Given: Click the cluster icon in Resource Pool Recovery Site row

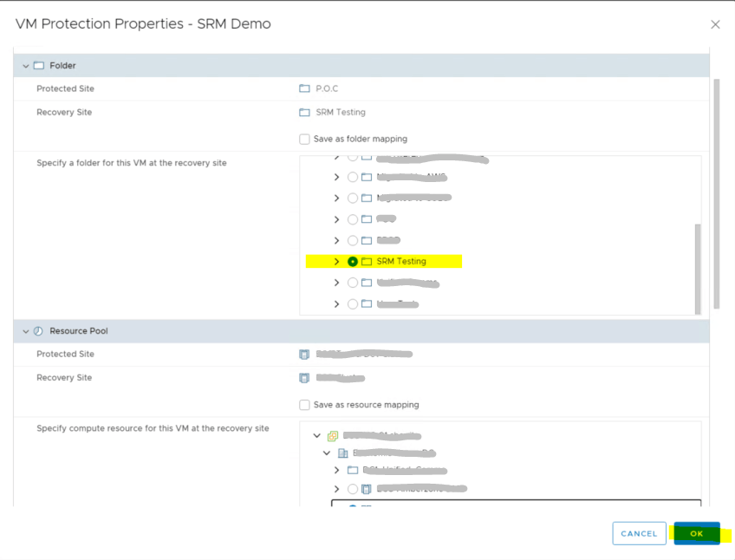Looking at the screenshot, I should point(304,378).
